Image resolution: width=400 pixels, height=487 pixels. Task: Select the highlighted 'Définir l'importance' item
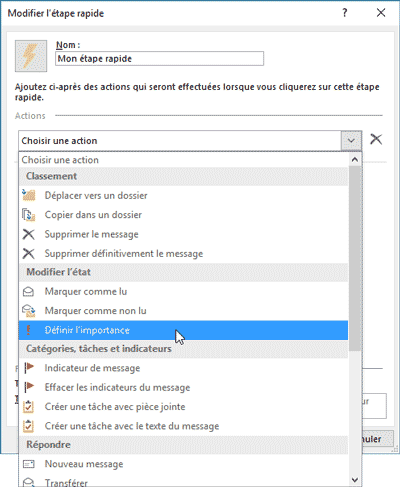point(183,330)
